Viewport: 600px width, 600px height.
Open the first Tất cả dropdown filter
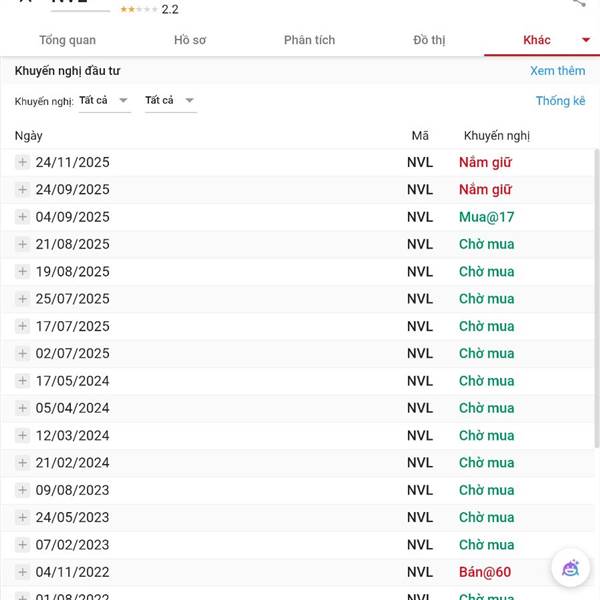point(105,100)
